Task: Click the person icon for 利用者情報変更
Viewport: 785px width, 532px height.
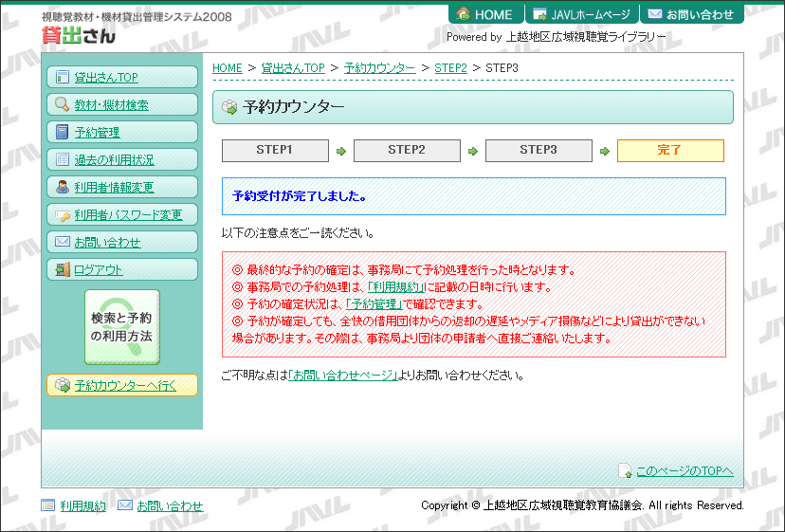Action: click(62, 188)
